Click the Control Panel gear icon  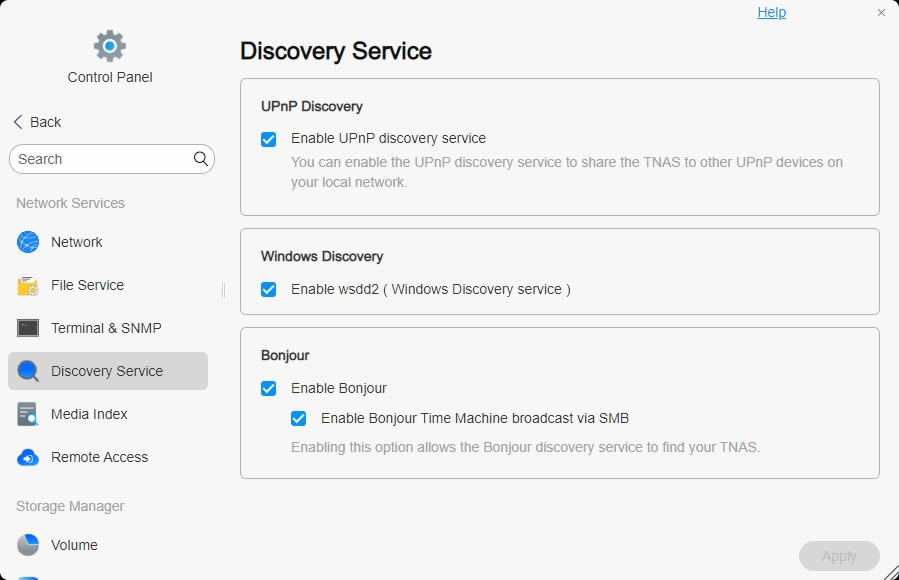pyautogui.click(x=110, y=45)
